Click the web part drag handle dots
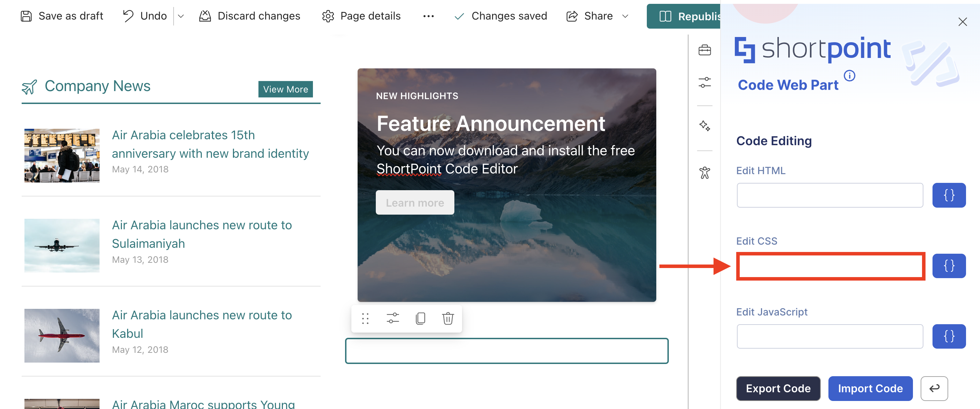This screenshot has height=409, width=980. coord(365,319)
